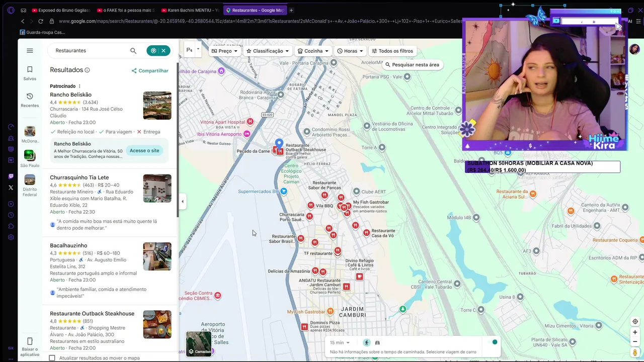Click Pesquisar nesta área
This screenshot has width=644, height=362.
pyautogui.click(x=412, y=64)
